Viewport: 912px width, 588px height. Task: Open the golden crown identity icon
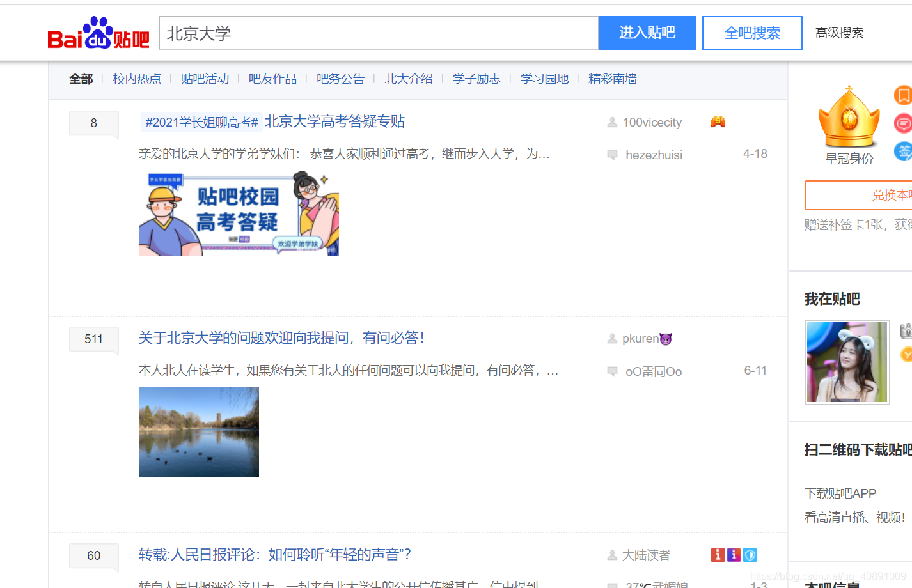coord(849,118)
